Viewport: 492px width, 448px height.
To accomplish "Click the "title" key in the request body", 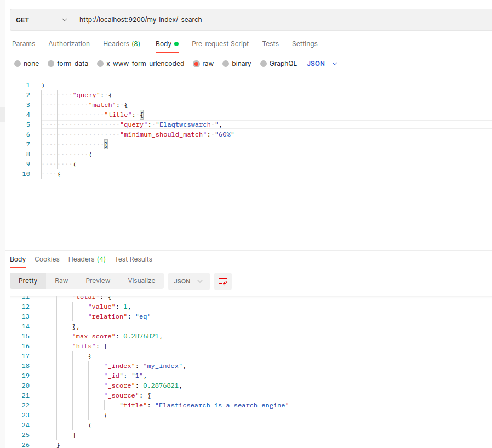I will tap(118, 115).
